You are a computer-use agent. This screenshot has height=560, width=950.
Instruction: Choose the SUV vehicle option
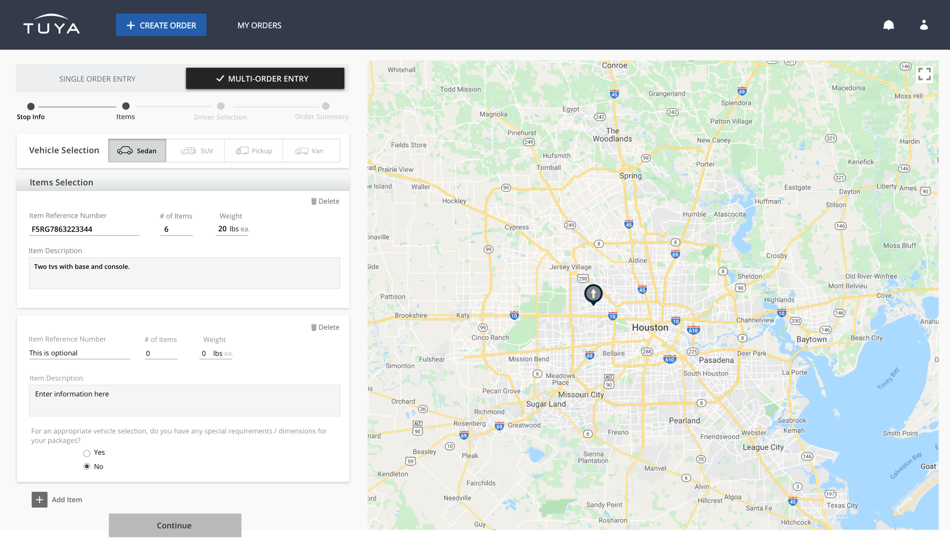(x=195, y=151)
